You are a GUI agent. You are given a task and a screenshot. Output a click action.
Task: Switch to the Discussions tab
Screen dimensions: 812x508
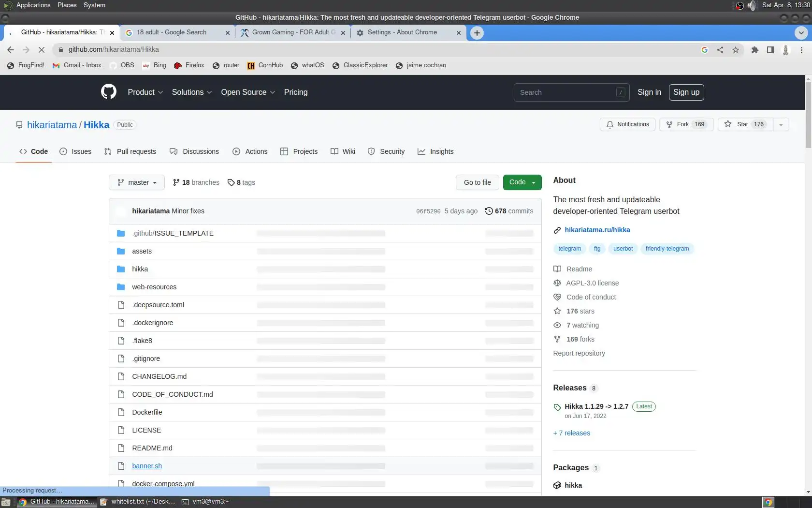[x=194, y=151]
